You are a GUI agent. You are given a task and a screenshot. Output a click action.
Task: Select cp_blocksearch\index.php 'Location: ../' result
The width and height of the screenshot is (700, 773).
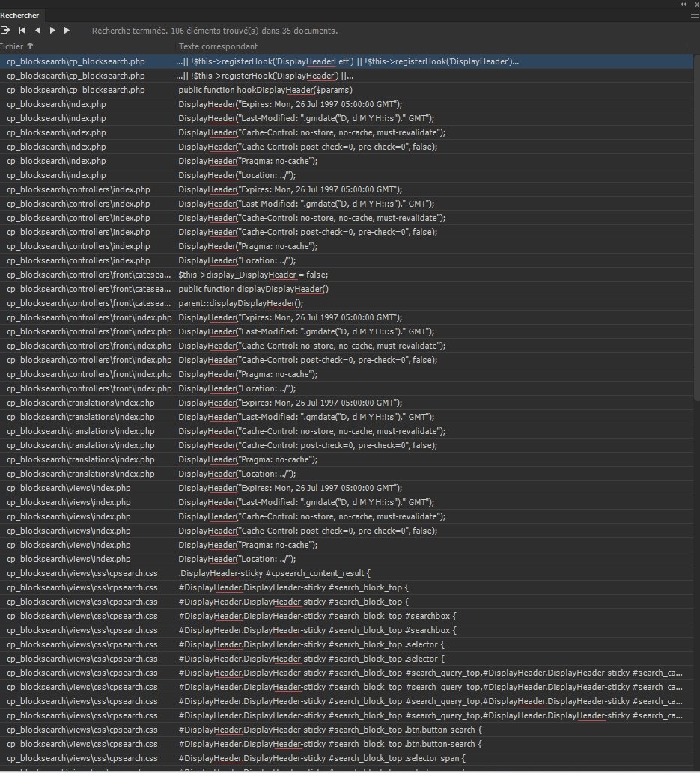347,176
